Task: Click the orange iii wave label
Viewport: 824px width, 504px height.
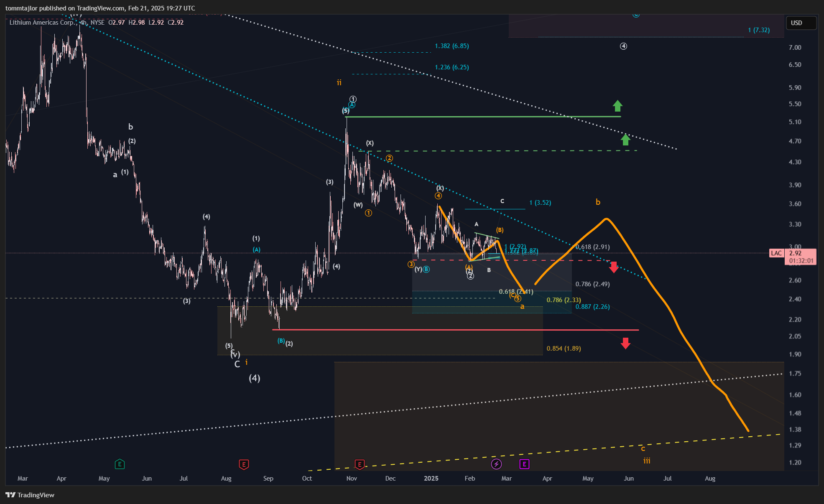Action: [x=647, y=461]
